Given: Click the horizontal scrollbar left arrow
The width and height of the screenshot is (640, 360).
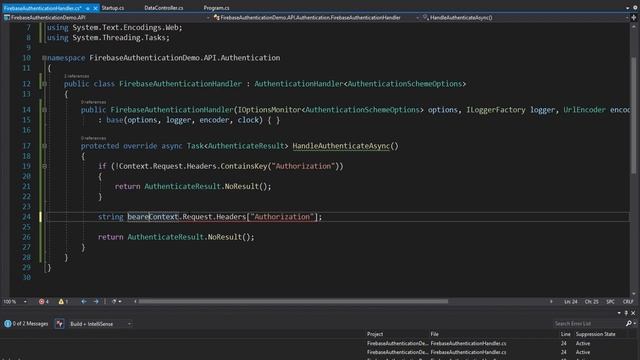Looking at the screenshot, I should coord(135,302).
